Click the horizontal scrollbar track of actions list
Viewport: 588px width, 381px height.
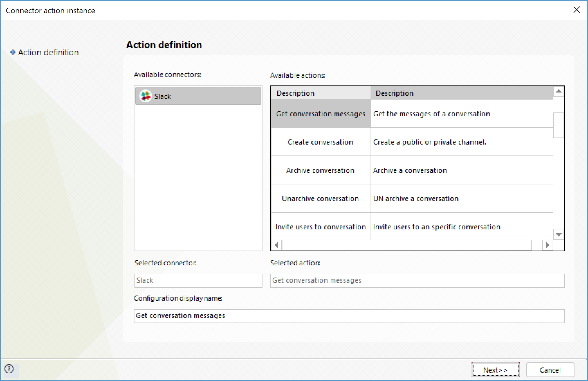pos(407,245)
